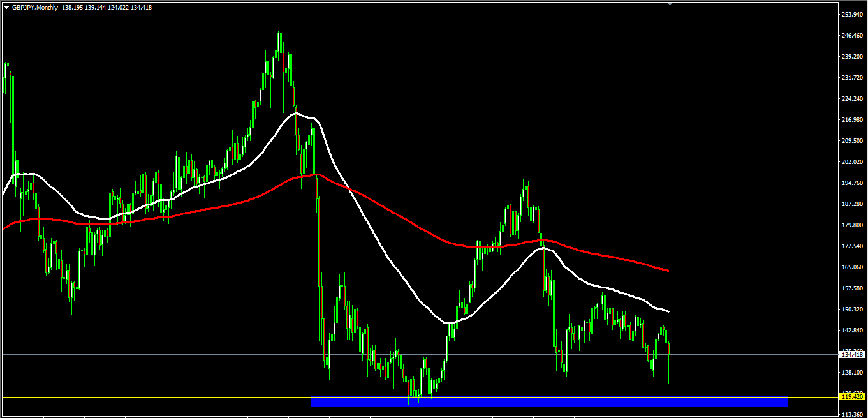Select the blue support zone rectangle

[x=548, y=402]
